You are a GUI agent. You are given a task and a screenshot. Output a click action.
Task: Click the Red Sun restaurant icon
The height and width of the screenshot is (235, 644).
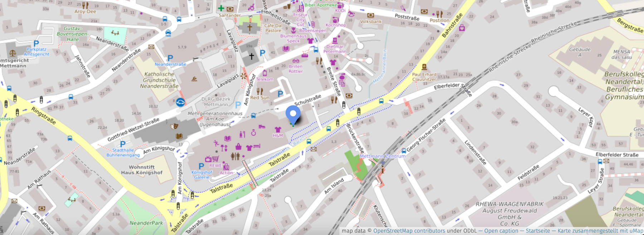260,91
